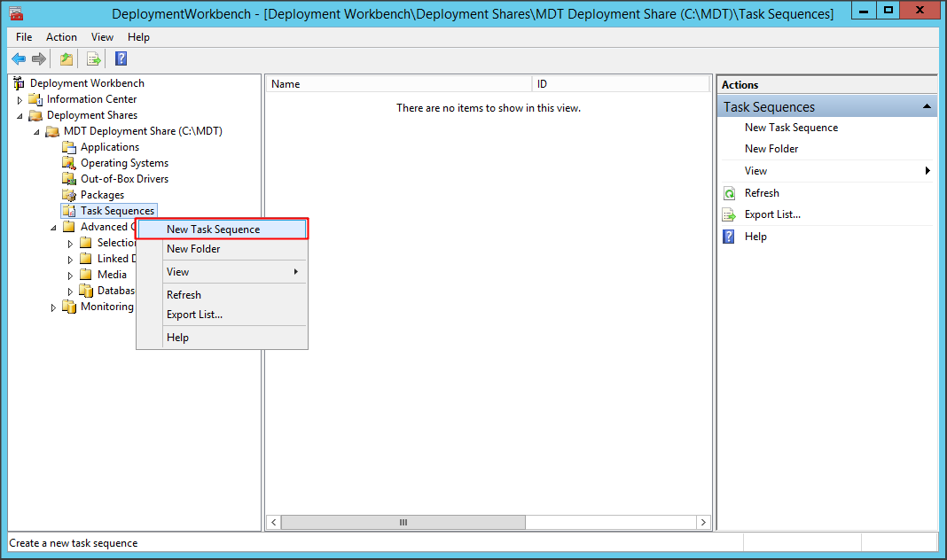Viewport: 947px width, 560px height.
Task: Expand the Monitoring tree node
Action: click(x=54, y=307)
